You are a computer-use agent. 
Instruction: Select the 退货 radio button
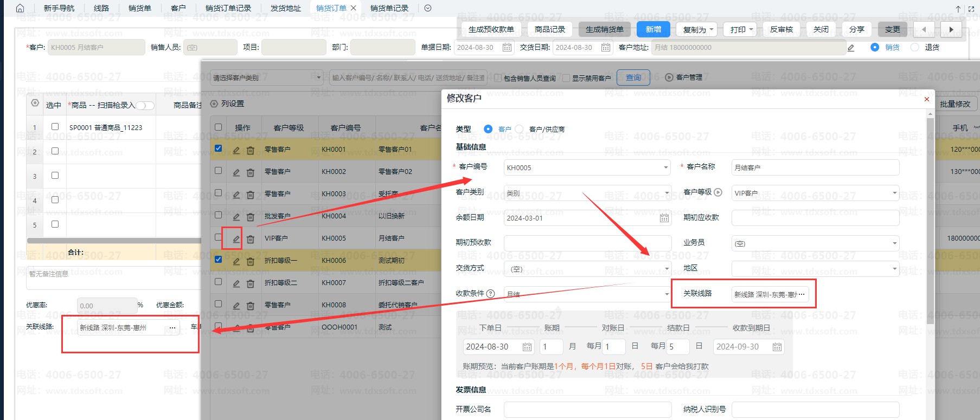pos(915,47)
